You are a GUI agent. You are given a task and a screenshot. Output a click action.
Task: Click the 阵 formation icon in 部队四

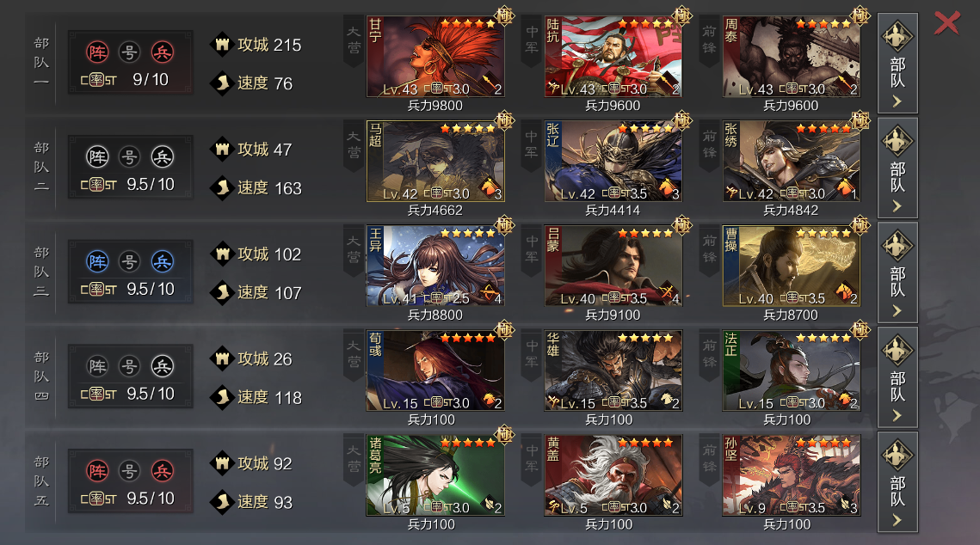(x=97, y=366)
